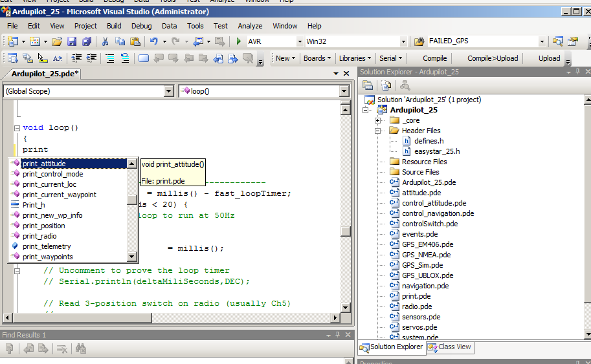The width and height of the screenshot is (591, 364).
Task: Click View Class Diagram icon in Solution Explorer
Action: point(405,85)
